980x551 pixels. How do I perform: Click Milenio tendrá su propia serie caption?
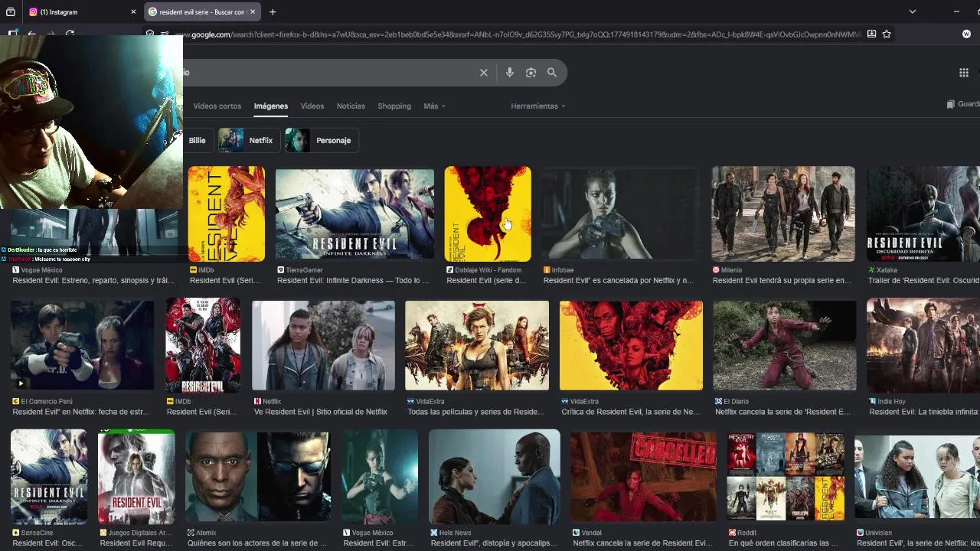782,281
